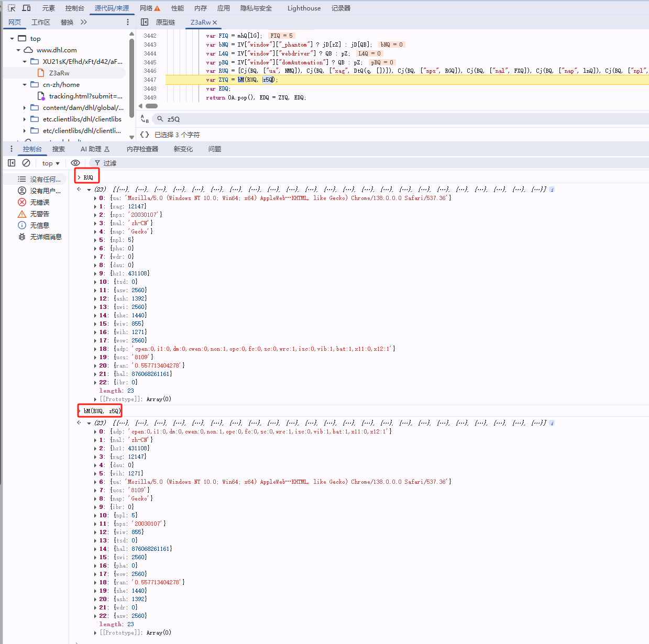The width and height of the screenshot is (649, 644).
Task: Collapse the XU21sK/Efhd folder node
Action: 25,62
